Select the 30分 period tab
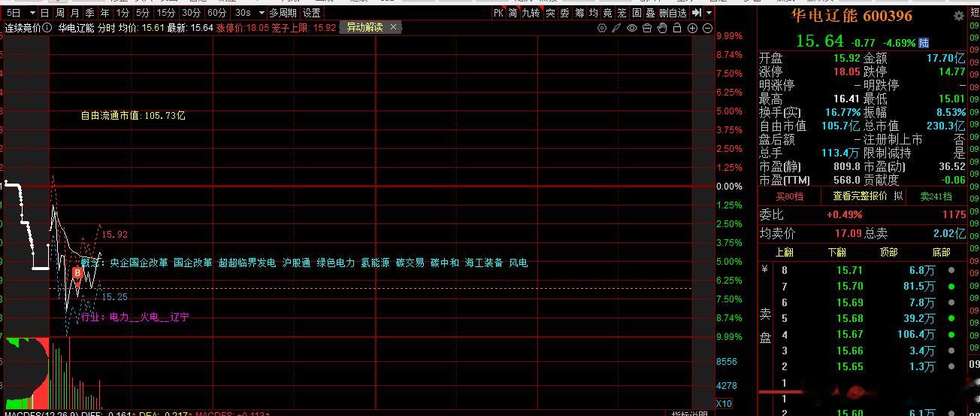 click(192, 13)
